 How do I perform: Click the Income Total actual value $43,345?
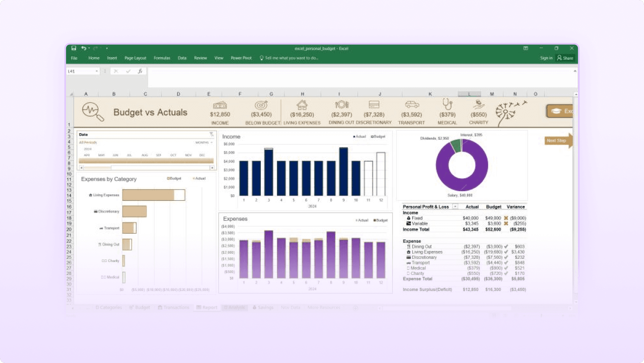coord(470,229)
